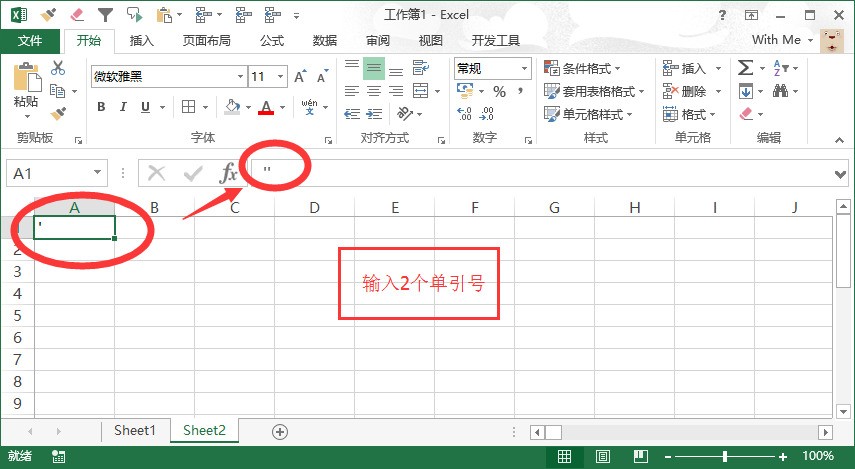Image resolution: width=855 pixels, height=469 pixels.
Task: Click Merge and Center icon
Action: click(x=420, y=91)
